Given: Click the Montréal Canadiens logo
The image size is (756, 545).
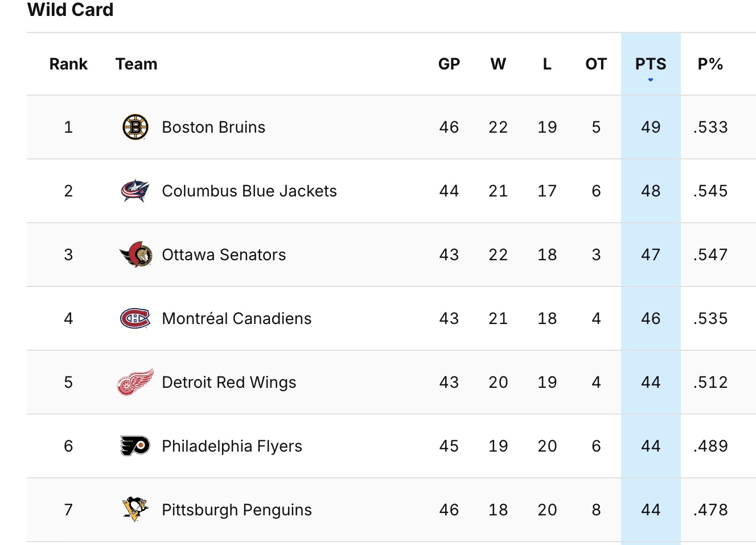Looking at the screenshot, I should (x=135, y=318).
